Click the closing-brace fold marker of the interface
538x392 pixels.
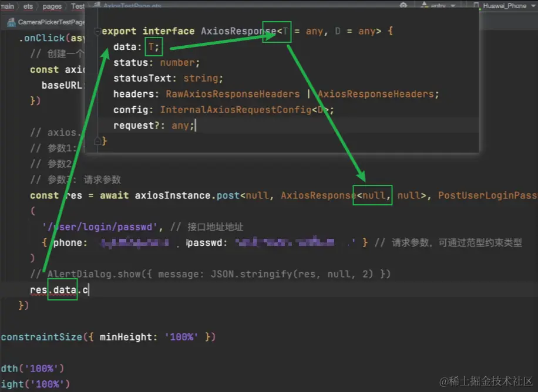tap(97, 141)
